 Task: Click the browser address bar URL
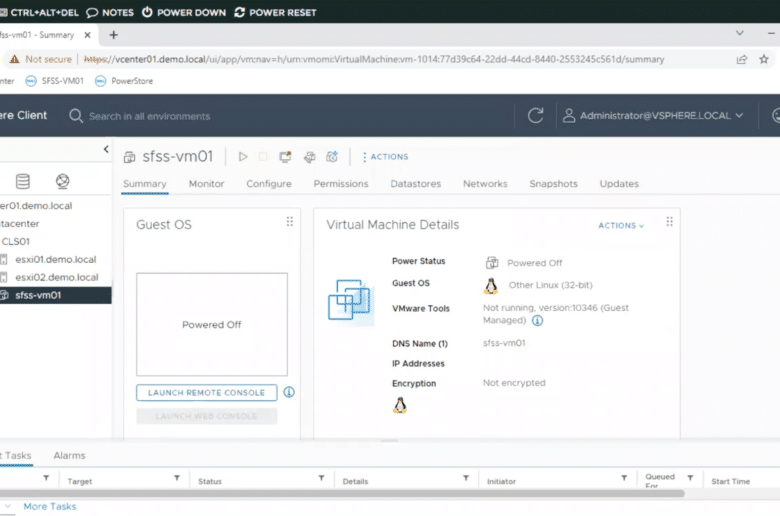coord(374,59)
